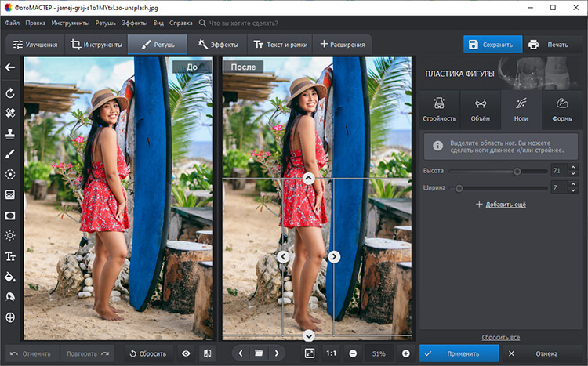Viewport: 588px width, 366px height.
Task: Zoom in with the plus button
Action: tap(405, 353)
